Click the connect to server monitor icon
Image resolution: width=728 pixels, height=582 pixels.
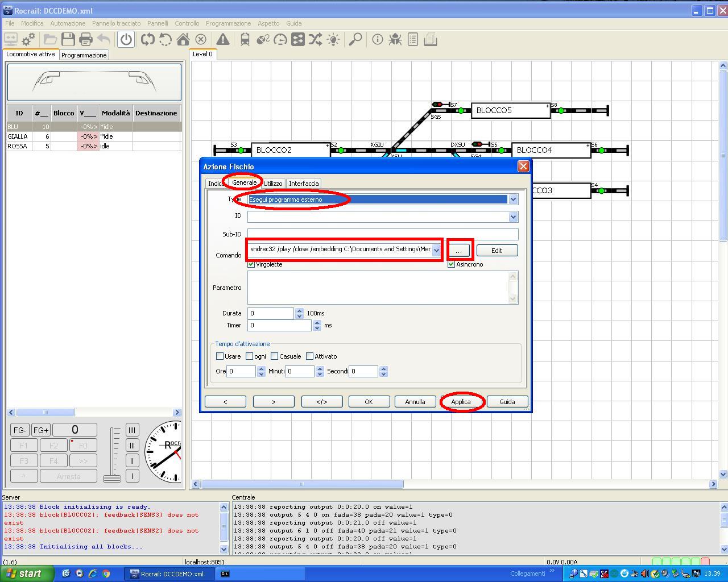pyautogui.click(x=11, y=39)
